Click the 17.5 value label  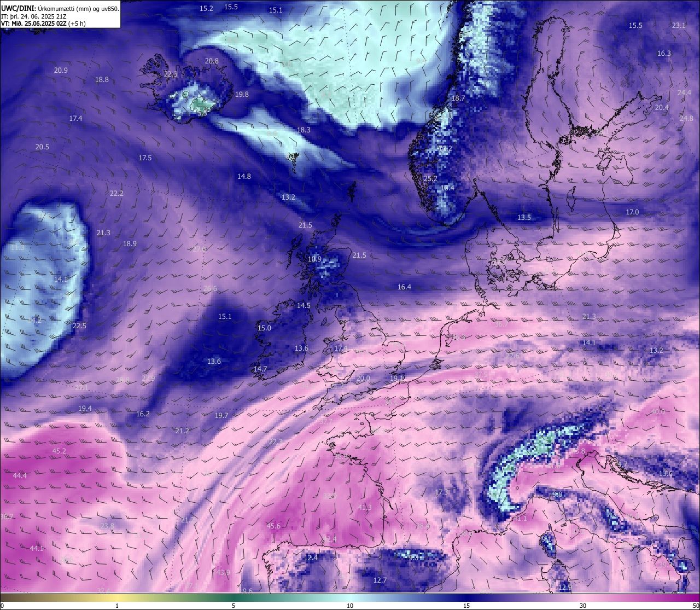145,158
